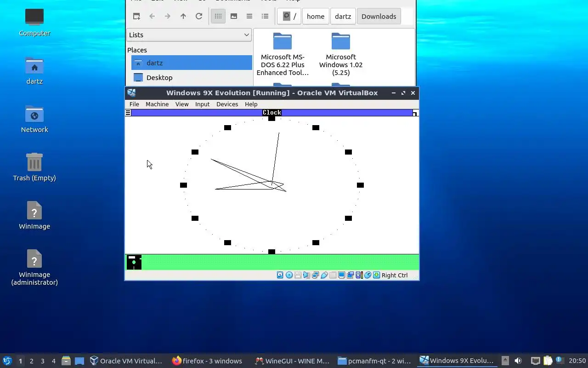Click the removable media eject tray icon

pyautogui.click(x=505, y=361)
